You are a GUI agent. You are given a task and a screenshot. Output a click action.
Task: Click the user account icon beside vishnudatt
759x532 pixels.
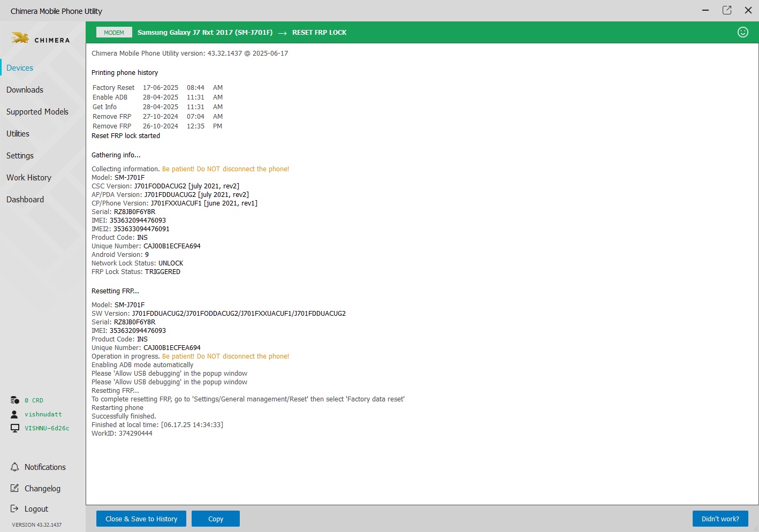[x=14, y=414]
